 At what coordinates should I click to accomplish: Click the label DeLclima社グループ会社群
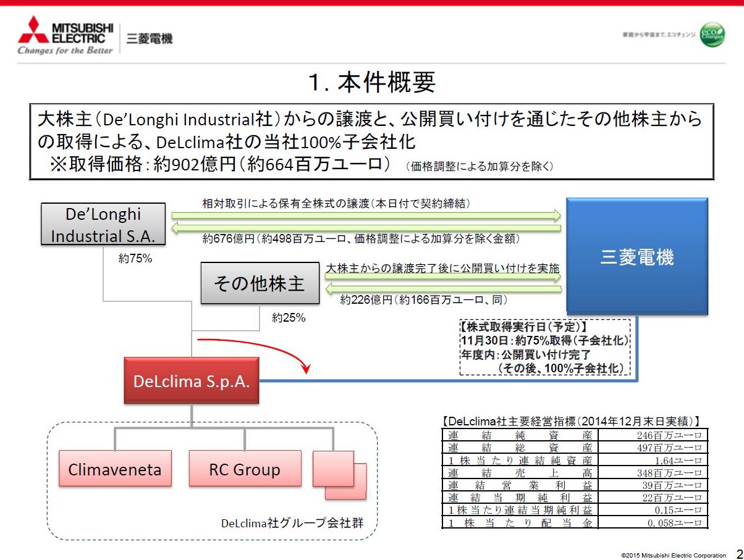click(292, 523)
